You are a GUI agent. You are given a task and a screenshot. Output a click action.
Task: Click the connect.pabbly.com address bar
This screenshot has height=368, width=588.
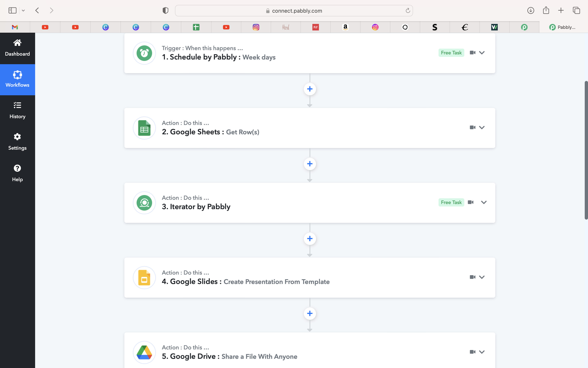(294, 11)
